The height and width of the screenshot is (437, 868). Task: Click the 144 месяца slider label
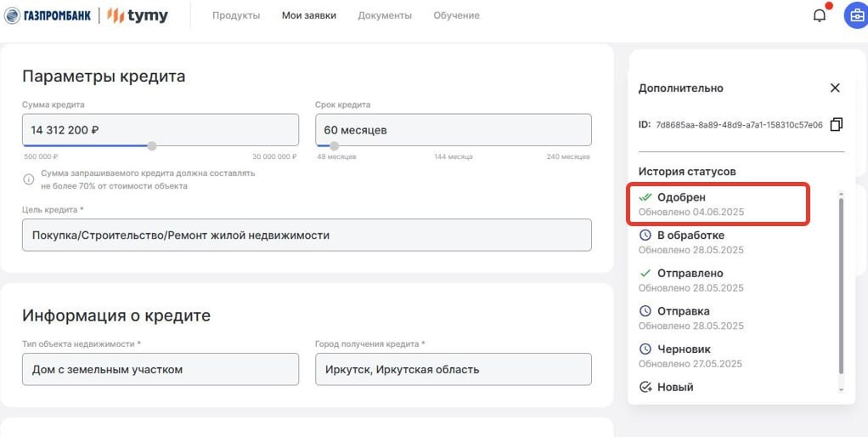454,156
